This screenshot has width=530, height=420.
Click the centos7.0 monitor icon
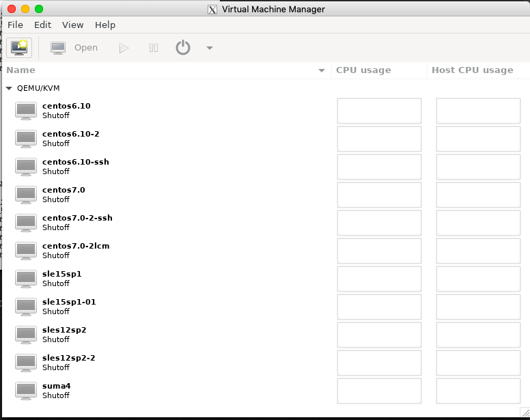tap(26, 195)
